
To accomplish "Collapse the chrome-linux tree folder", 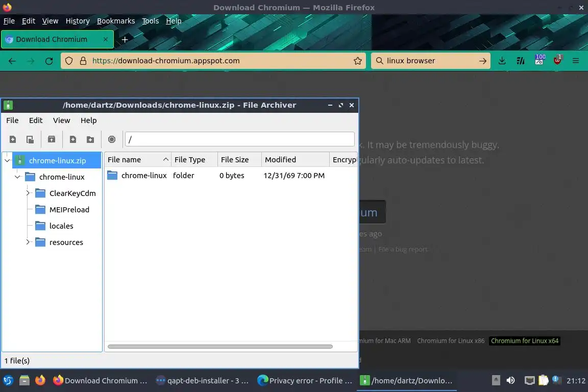I will coord(17,177).
